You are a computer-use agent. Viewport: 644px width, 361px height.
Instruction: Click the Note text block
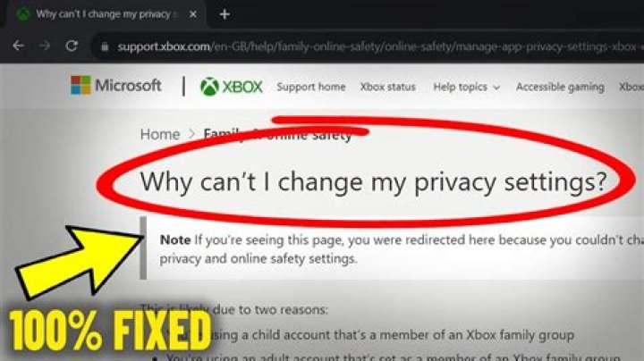(x=394, y=249)
